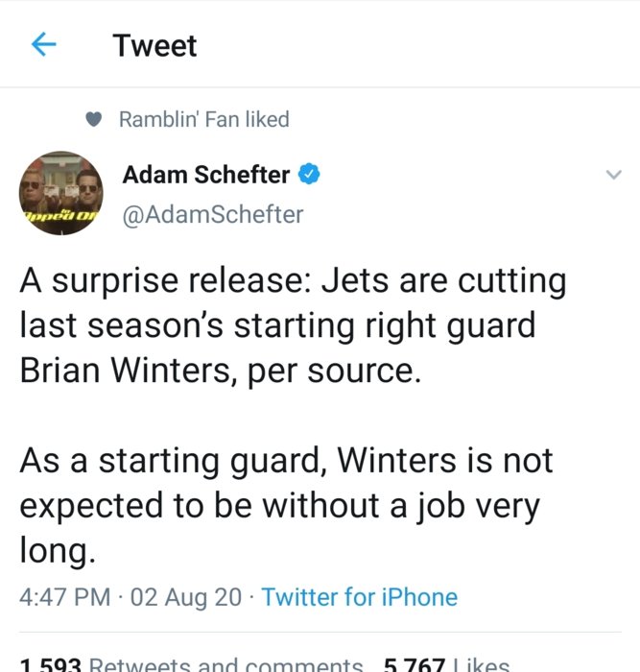Click the 4:47 PM timestamp

point(64,597)
